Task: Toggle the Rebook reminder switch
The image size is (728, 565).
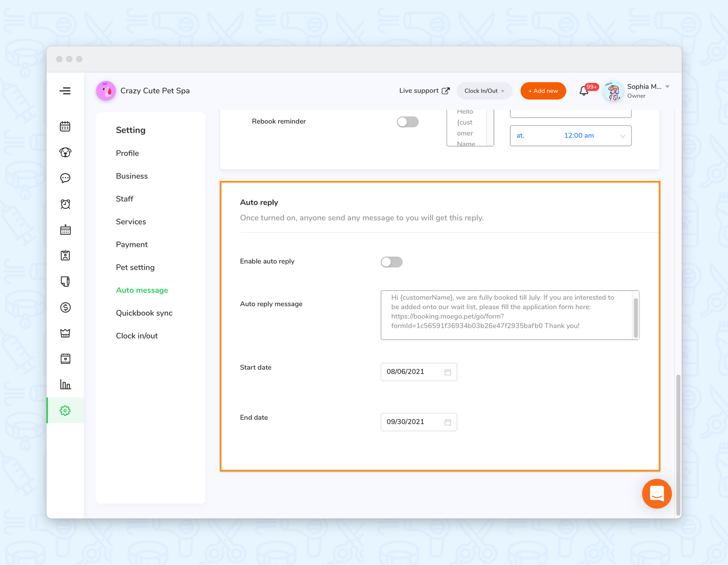Action: coord(408,122)
